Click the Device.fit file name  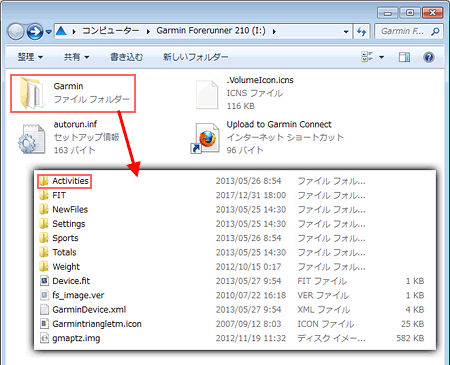(x=71, y=281)
